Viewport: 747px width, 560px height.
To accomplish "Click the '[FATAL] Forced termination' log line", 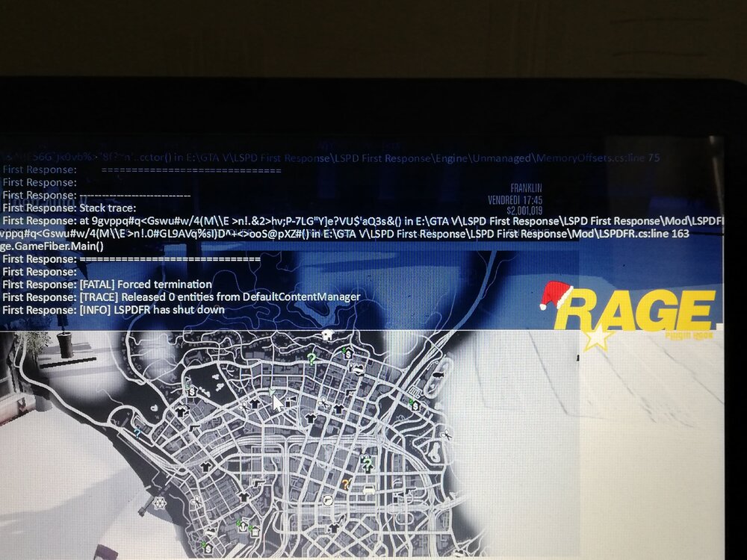I will click(x=146, y=284).
